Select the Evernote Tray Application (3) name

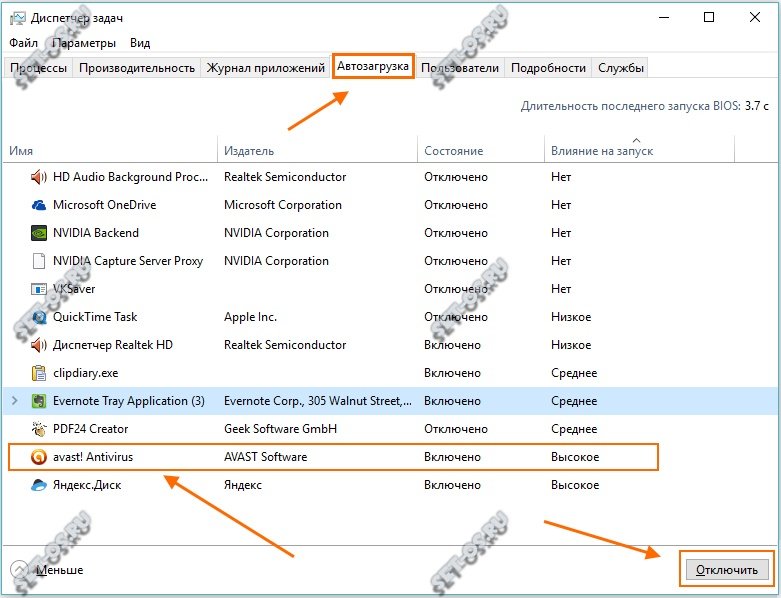[129, 401]
